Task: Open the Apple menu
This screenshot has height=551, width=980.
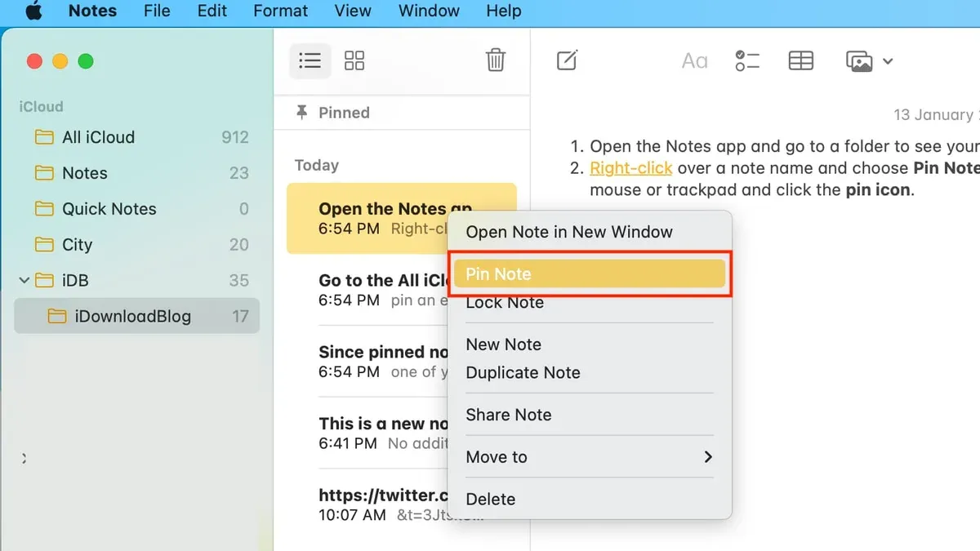Action: click(33, 11)
